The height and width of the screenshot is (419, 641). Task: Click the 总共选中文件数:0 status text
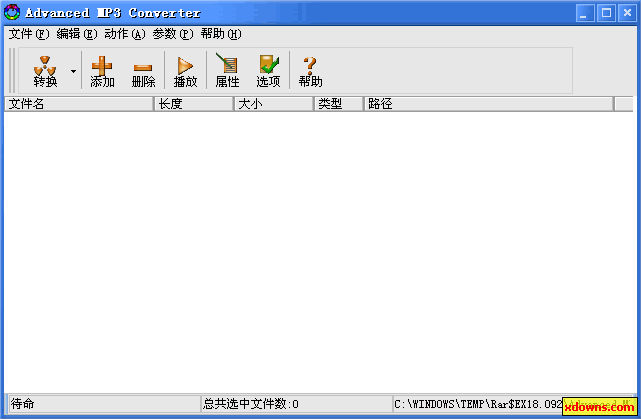[251, 404]
